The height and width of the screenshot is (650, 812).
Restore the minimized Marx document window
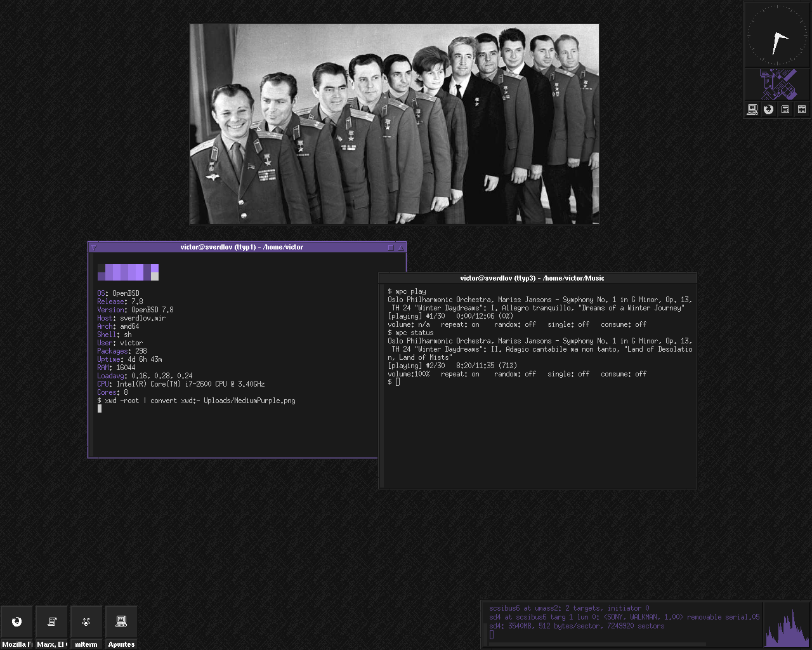tap(52, 627)
